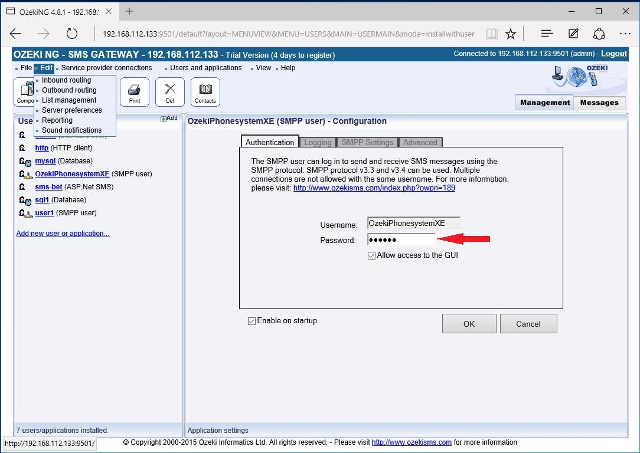The image size is (640, 453).
Task: Switch to the Messages tab
Action: click(599, 103)
